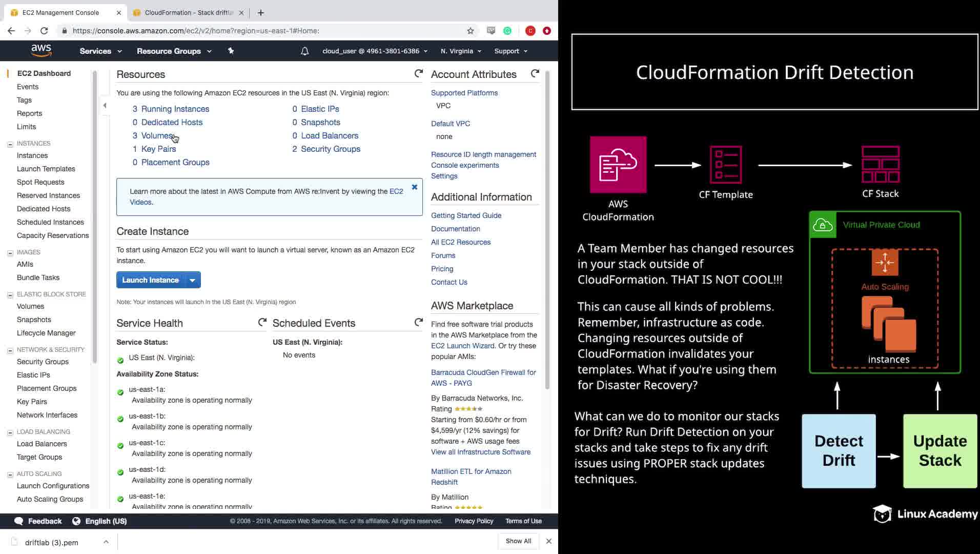Click the pin shortcuts icon in navbar

pos(231,51)
